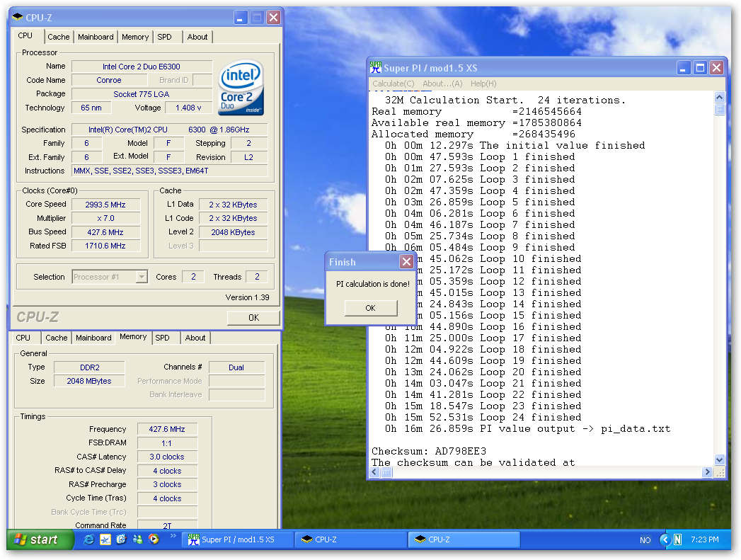Click the Level 2 cache value '2048 KBytes'
Image resolution: width=741 pixels, height=560 pixels.
click(233, 232)
